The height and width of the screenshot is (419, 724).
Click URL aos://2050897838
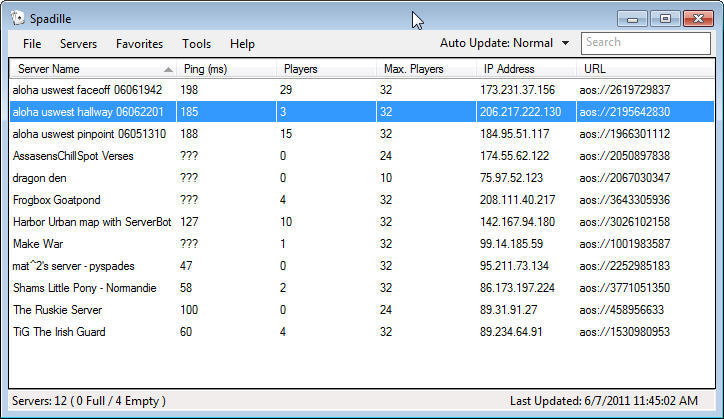click(625, 156)
